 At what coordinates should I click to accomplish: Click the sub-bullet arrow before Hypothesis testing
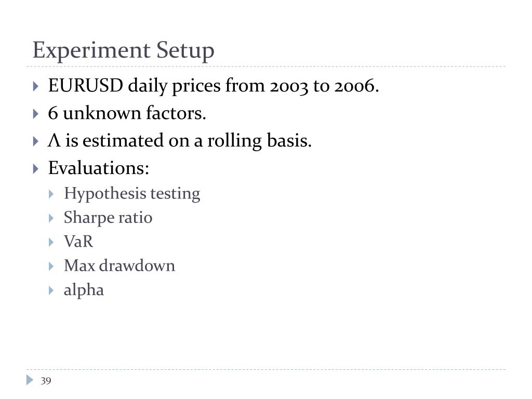51,194
